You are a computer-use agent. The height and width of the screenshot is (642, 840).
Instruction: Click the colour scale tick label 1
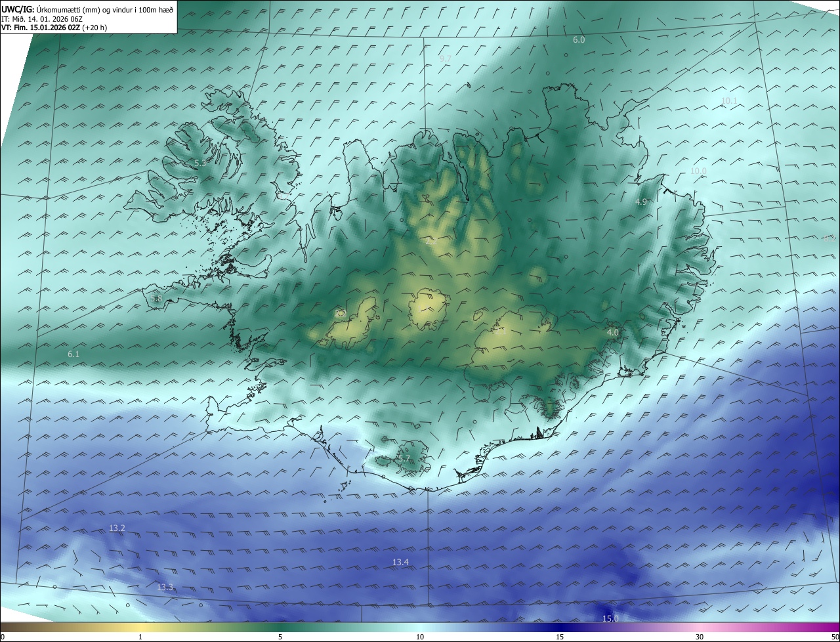click(140, 637)
